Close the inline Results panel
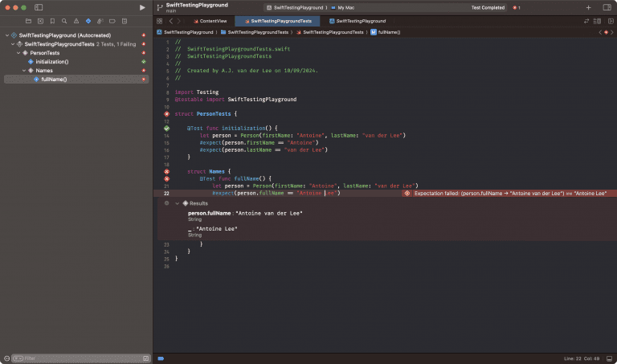This screenshot has width=617, height=364. point(166,203)
